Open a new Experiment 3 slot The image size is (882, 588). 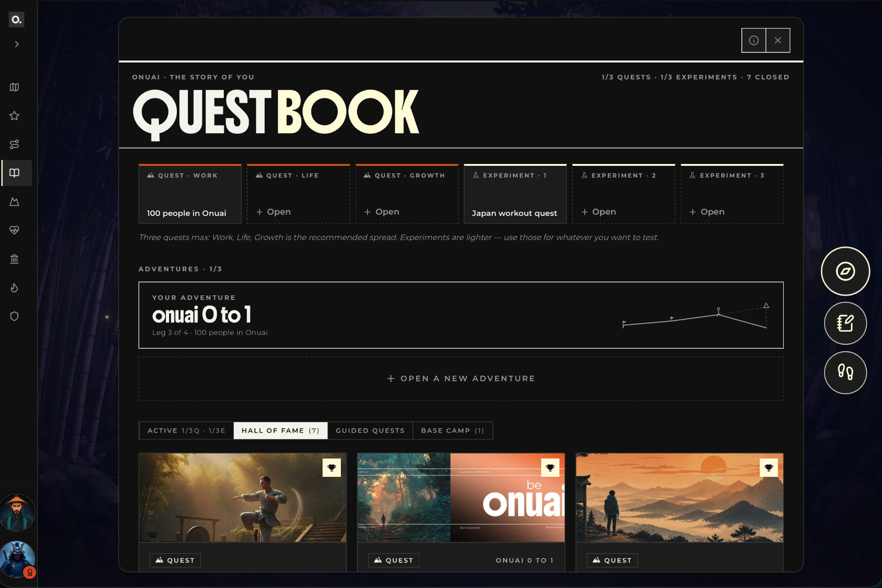click(732, 194)
